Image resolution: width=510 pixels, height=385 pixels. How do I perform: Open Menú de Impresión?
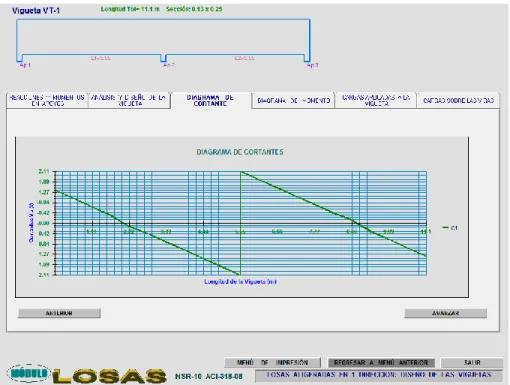[x=272, y=362]
